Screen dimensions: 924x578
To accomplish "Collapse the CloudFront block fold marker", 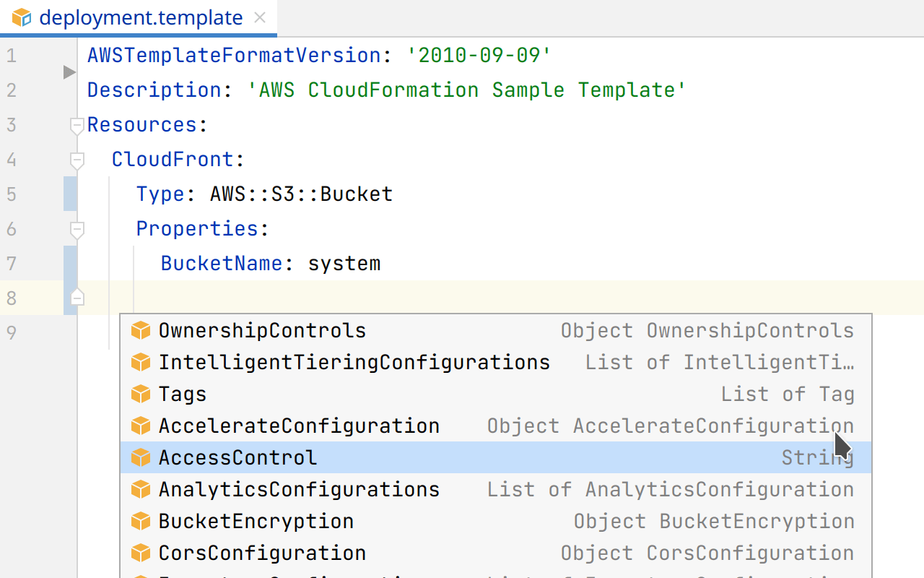I will pos(77,160).
